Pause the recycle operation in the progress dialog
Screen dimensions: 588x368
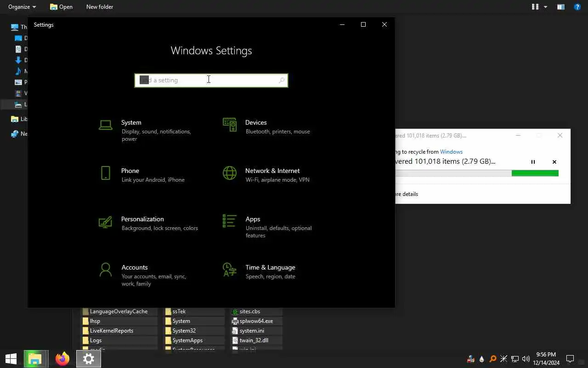533,162
